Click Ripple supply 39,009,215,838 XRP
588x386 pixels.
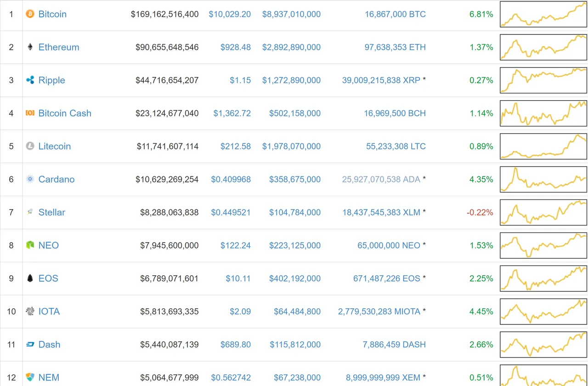tap(381, 80)
